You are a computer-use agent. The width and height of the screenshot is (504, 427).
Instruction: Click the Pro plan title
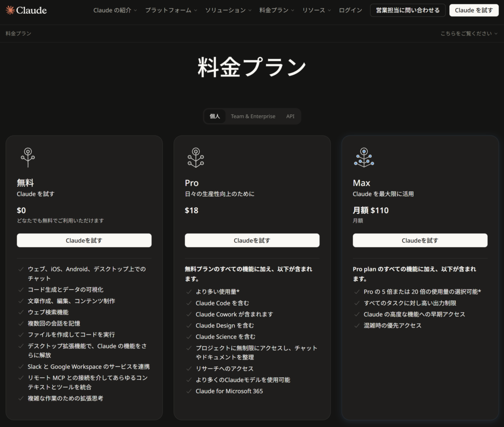click(191, 183)
